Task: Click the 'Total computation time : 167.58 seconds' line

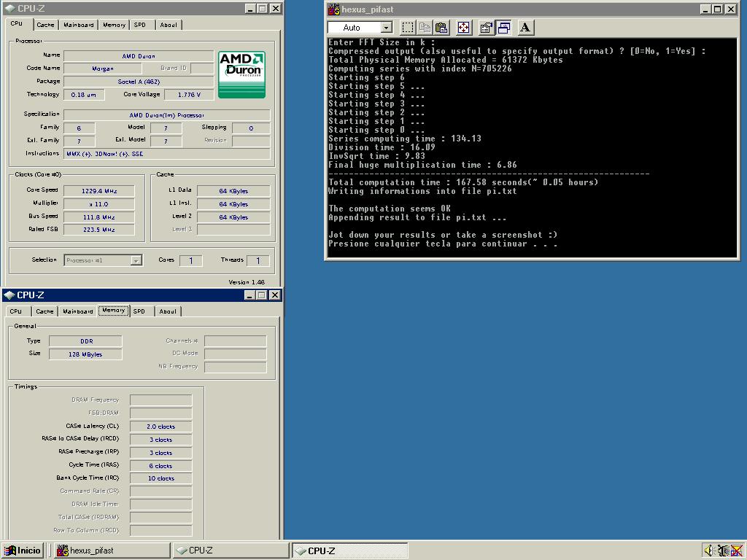Action: 463,182
